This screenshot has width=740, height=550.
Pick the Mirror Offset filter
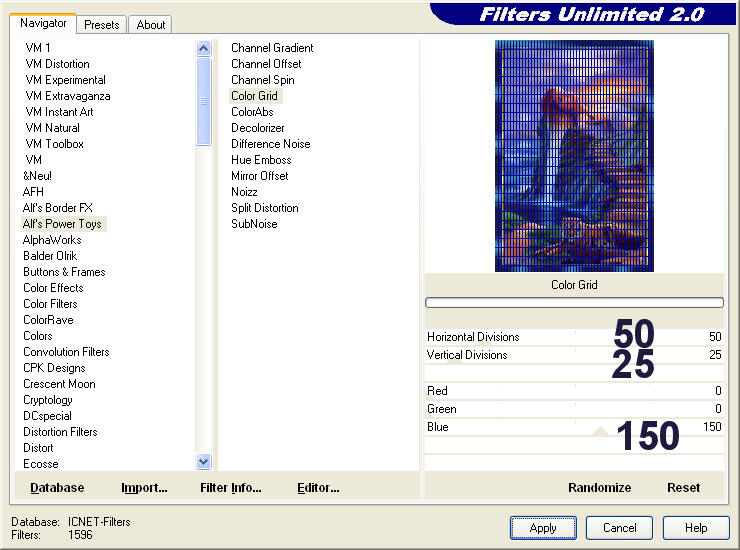tap(260, 177)
